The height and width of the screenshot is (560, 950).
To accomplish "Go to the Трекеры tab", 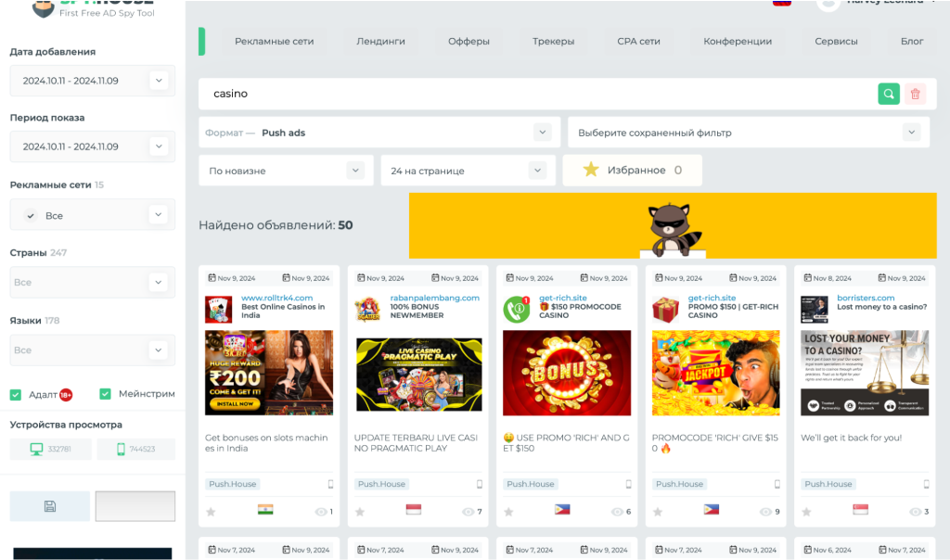I will pyautogui.click(x=553, y=41).
